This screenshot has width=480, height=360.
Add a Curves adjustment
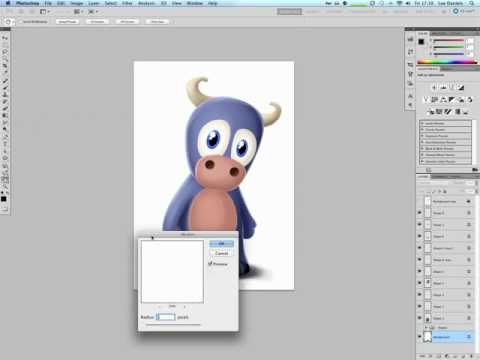[452, 88]
